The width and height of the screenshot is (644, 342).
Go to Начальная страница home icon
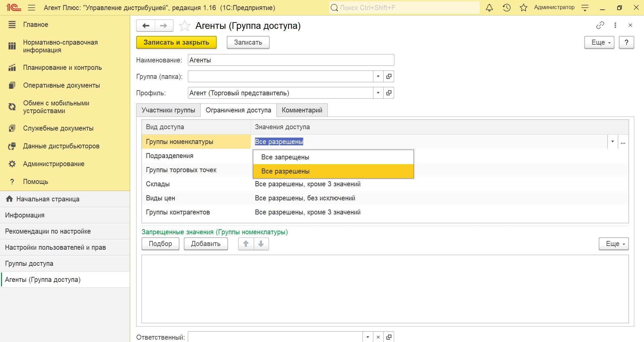[9, 199]
